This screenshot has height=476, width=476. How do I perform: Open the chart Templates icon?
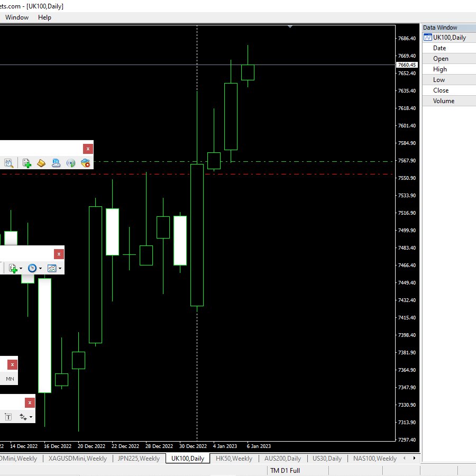tap(51, 268)
